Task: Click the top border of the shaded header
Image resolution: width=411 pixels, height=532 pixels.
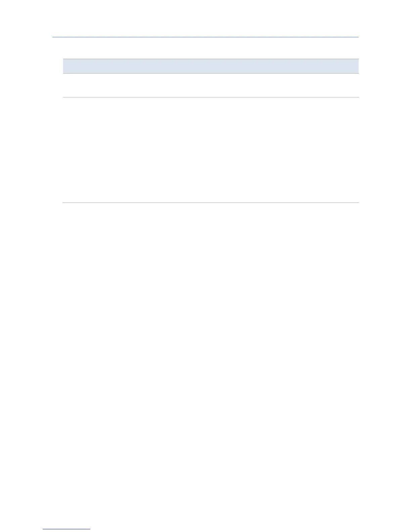Action: [211, 59]
